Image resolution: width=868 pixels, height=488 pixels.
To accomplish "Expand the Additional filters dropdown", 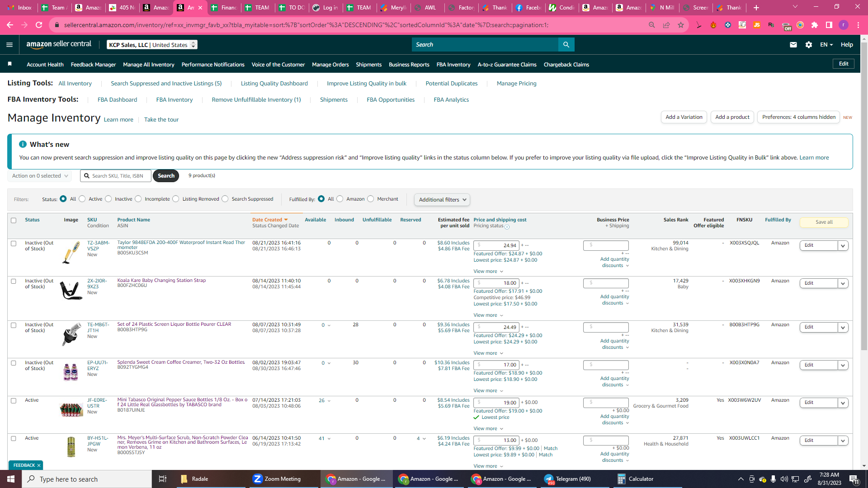I will [442, 200].
